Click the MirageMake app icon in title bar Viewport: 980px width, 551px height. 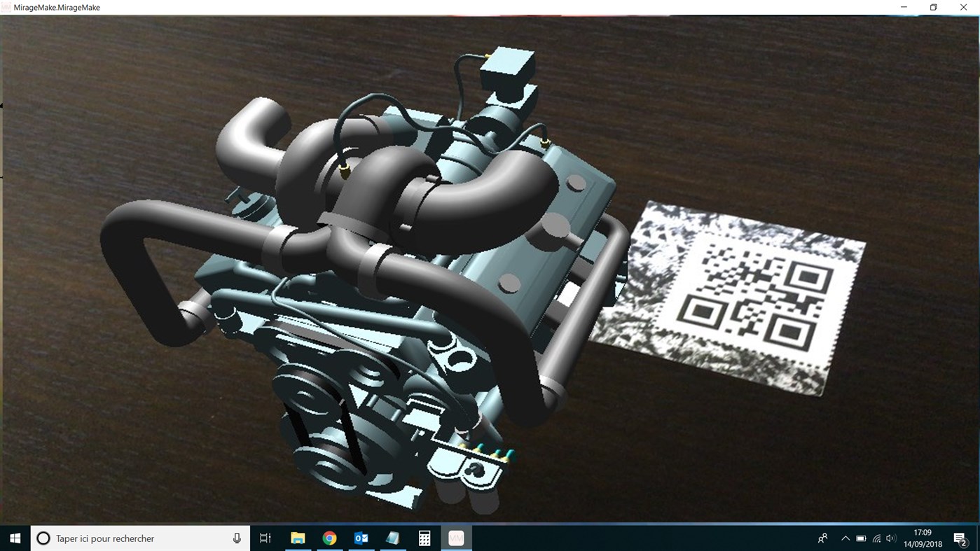pyautogui.click(x=7, y=7)
